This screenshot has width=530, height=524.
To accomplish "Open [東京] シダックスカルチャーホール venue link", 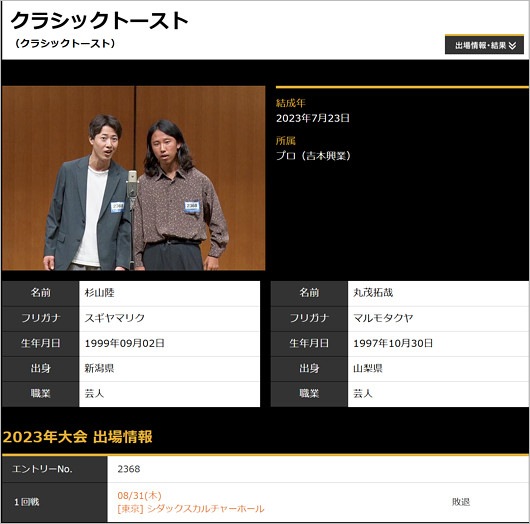I will [x=191, y=508].
